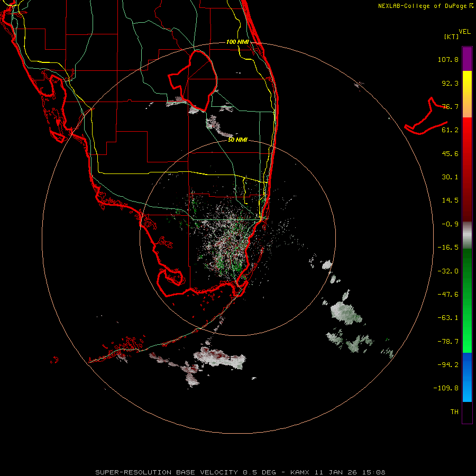Image resolution: width=476 pixels, height=476 pixels.
Task: Click the -47.6 legend value
Action: (x=448, y=295)
